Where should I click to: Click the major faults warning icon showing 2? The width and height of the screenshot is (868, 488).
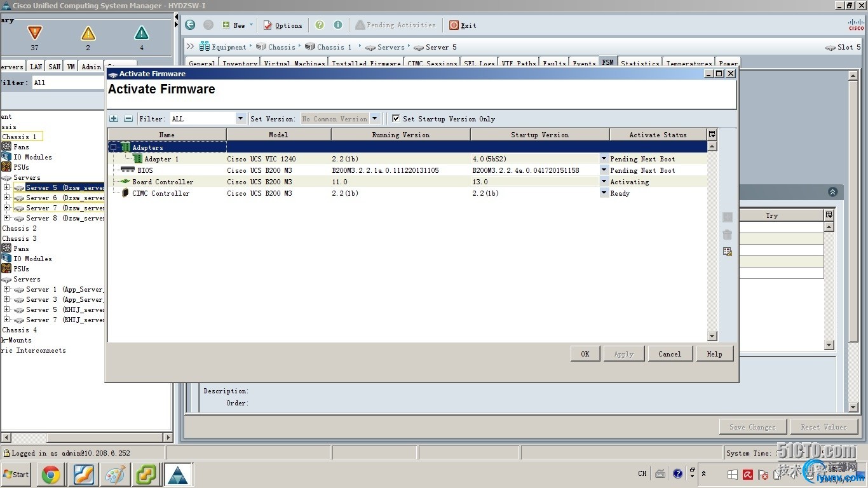pyautogui.click(x=88, y=33)
